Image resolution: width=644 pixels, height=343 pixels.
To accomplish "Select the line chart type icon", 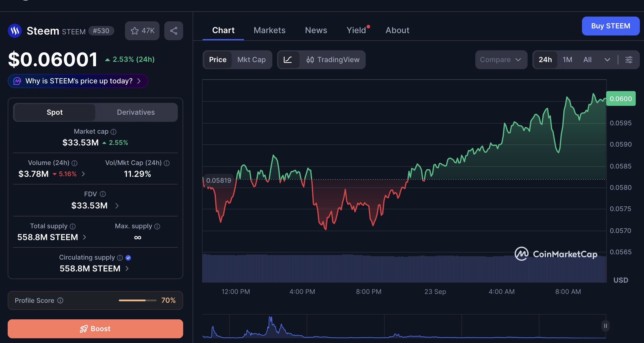I will [288, 60].
